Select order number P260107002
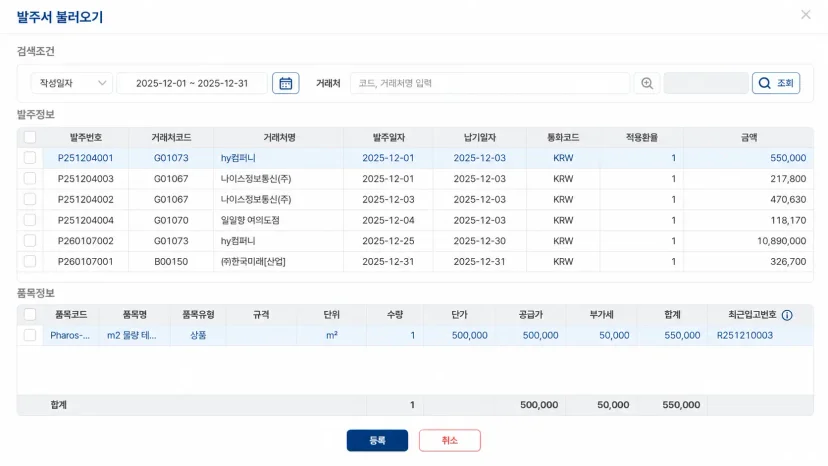Viewport: 828px width, 466px height. [86, 241]
